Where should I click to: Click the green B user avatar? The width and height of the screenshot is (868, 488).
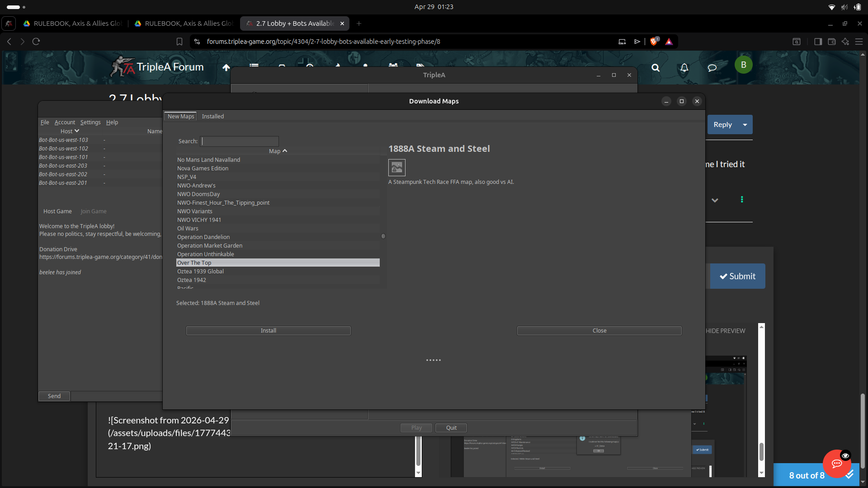743,65
